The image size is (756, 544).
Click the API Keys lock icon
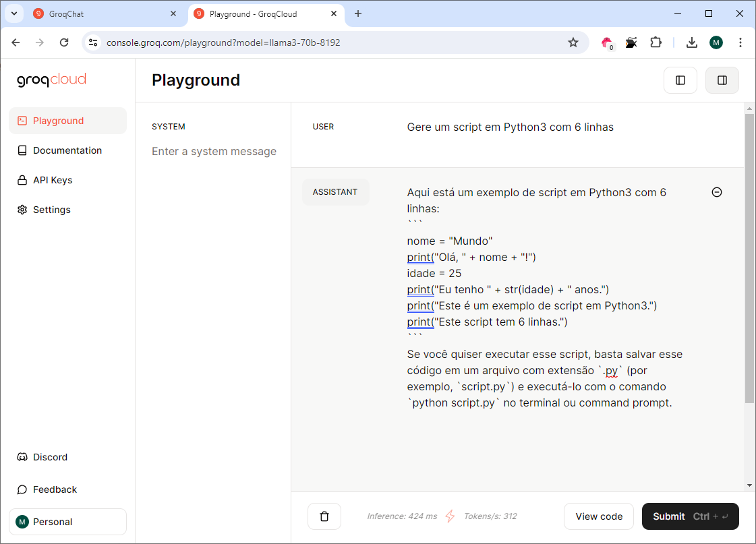tap(22, 180)
